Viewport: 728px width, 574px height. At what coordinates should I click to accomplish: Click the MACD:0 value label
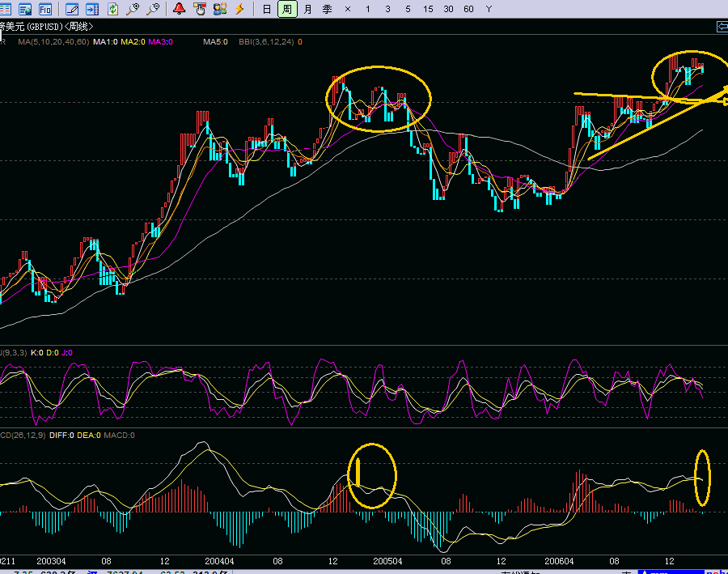120,436
